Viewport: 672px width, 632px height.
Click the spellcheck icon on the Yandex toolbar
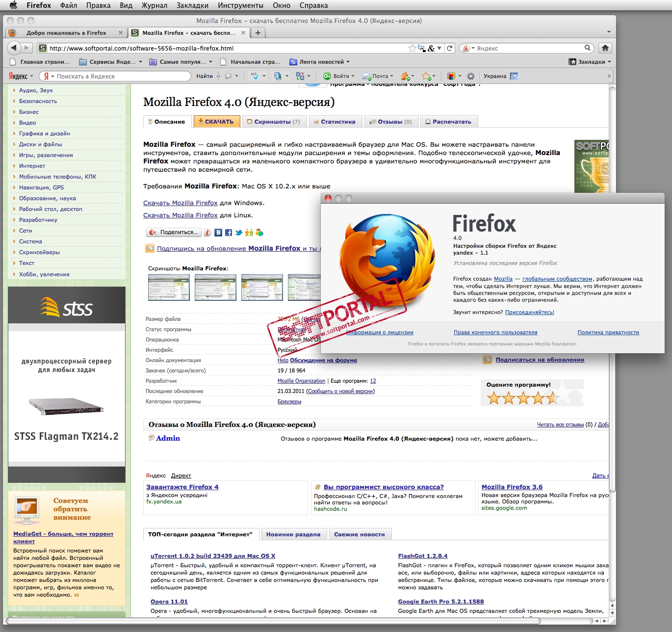click(x=255, y=76)
